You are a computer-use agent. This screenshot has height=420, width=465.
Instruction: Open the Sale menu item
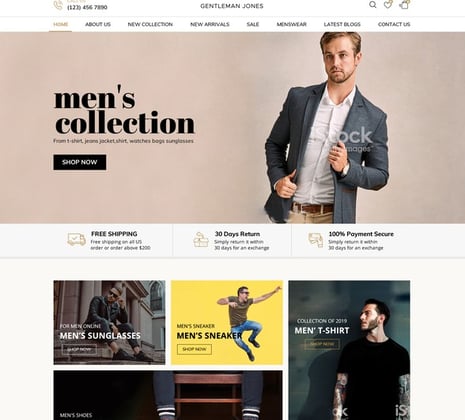(253, 24)
